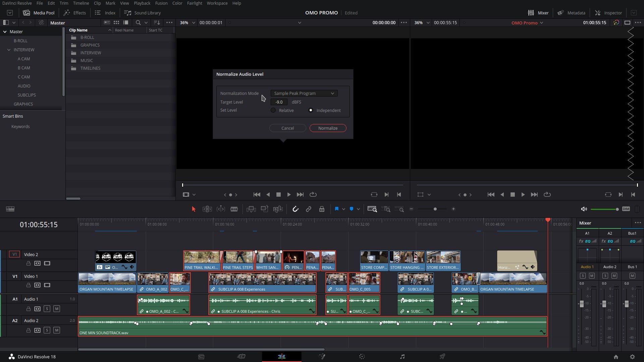The height and width of the screenshot is (362, 644).
Task: Open the Timeline menu
Action: point(81,3)
